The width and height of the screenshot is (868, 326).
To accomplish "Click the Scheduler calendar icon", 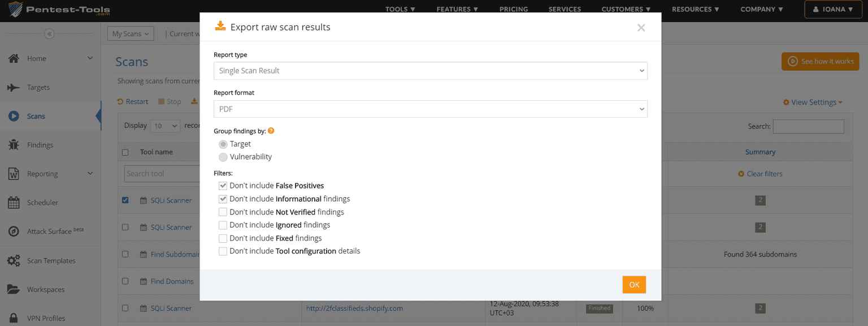I will click(14, 203).
